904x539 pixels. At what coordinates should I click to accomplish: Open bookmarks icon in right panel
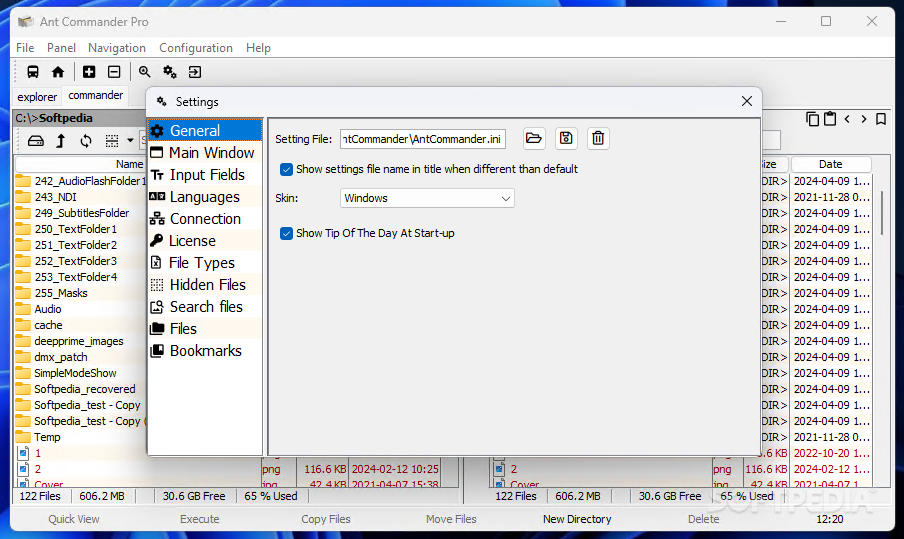point(881,119)
